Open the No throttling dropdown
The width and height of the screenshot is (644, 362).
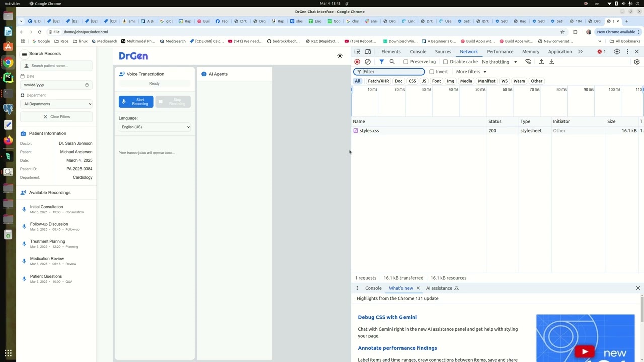pyautogui.click(x=500, y=62)
